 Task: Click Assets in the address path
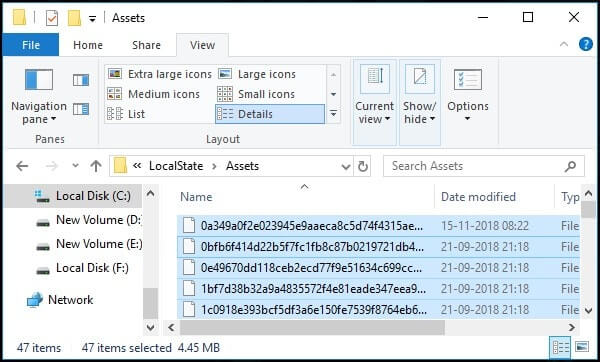tap(242, 166)
